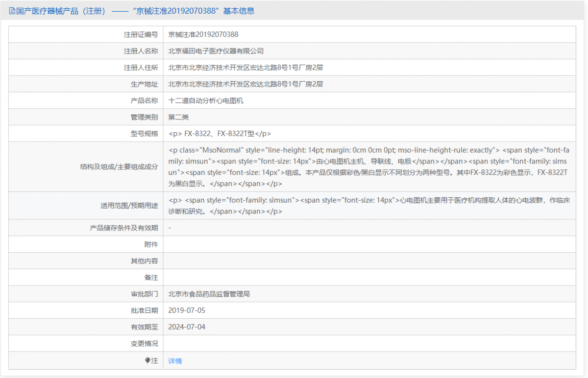Click the 有效期至 label
The image size is (588, 378).
tap(145, 327)
